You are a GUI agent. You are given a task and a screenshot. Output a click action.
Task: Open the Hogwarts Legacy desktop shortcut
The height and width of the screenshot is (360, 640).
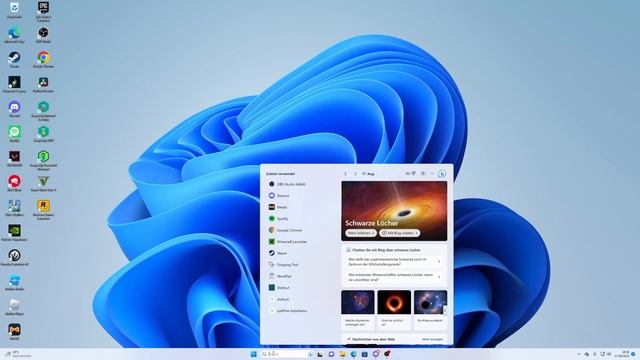point(14,84)
